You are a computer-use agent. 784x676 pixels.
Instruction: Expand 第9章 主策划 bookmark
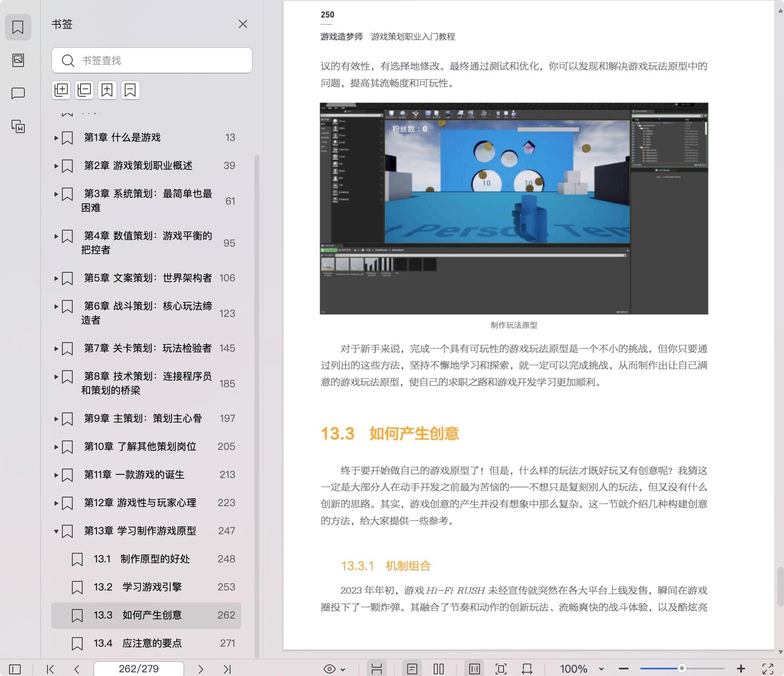[56, 419]
